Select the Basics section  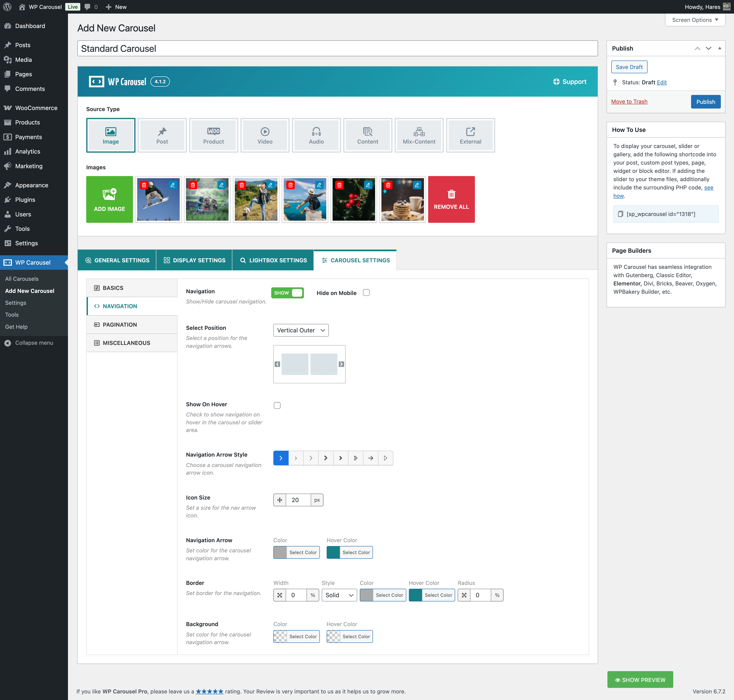(132, 288)
